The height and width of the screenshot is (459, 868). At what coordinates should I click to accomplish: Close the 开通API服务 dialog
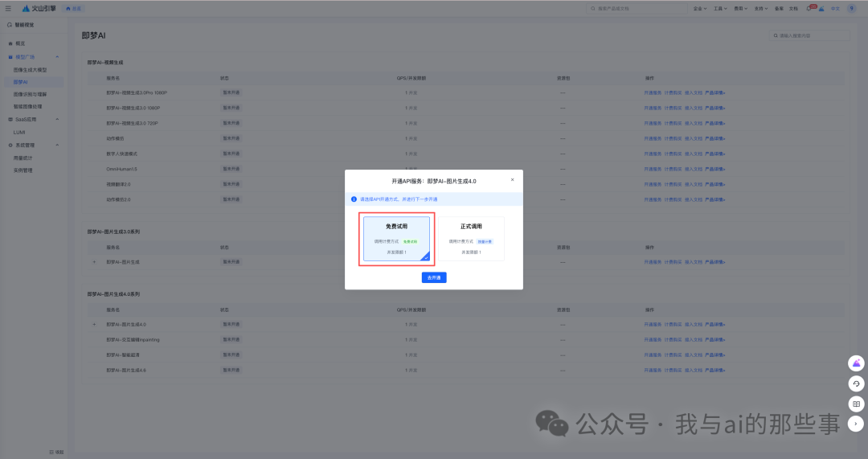point(512,179)
